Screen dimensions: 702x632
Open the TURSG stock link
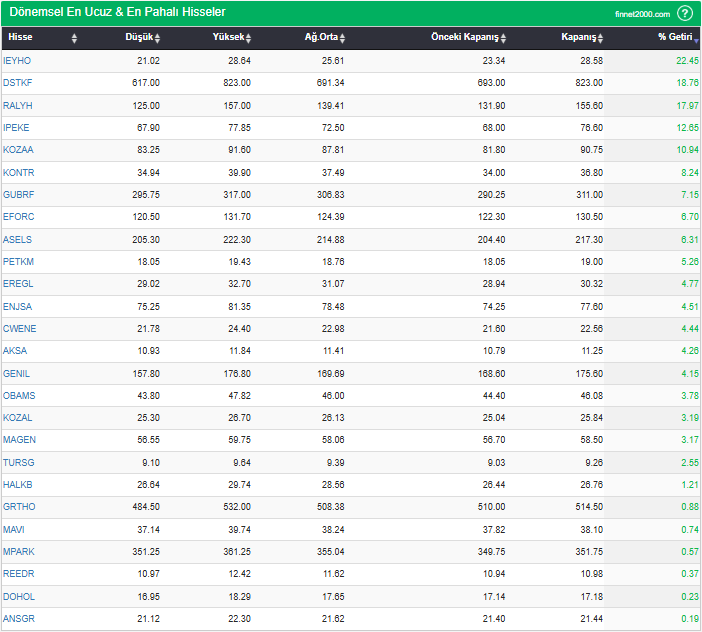18,463
